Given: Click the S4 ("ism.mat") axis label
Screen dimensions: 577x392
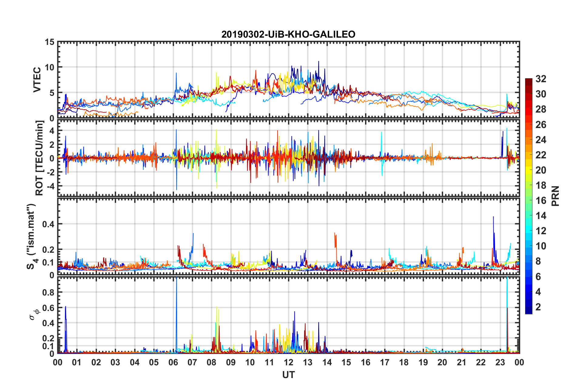Looking at the screenshot, I should pyautogui.click(x=31, y=236).
